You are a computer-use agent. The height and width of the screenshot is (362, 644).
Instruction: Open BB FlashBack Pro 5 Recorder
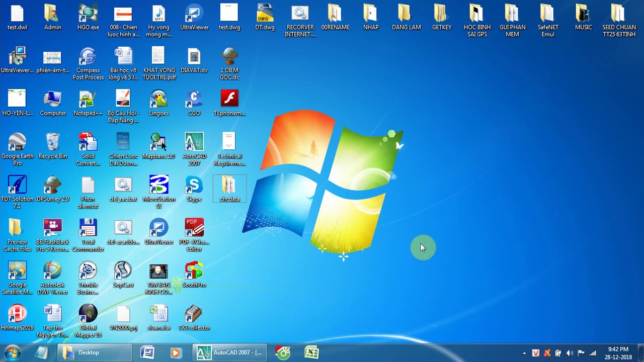click(53, 235)
